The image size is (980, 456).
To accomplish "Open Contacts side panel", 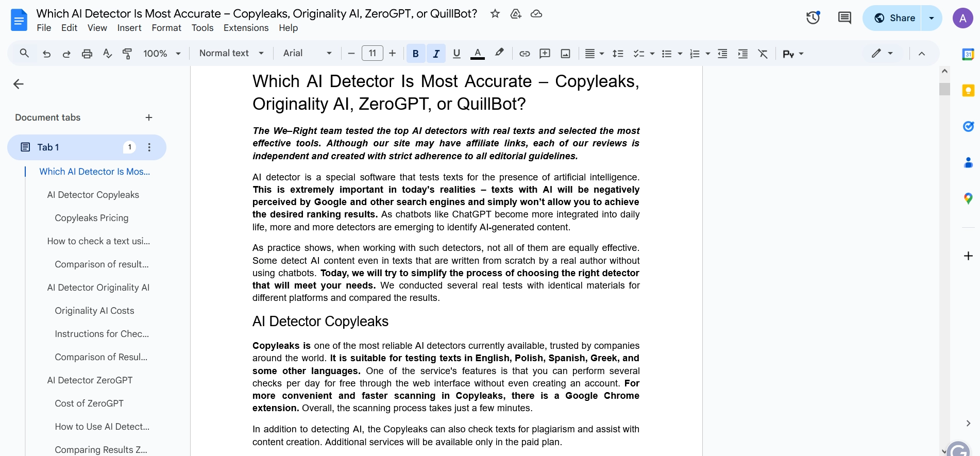I will click(x=968, y=162).
